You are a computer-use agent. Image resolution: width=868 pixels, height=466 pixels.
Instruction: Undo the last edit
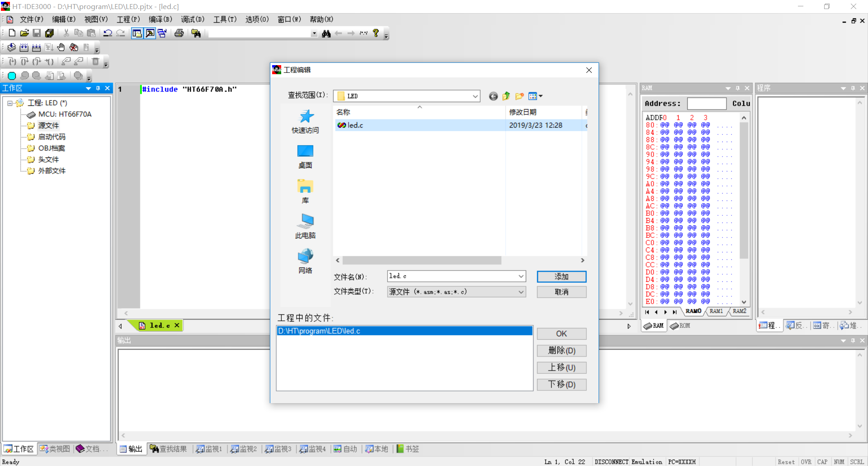108,33
